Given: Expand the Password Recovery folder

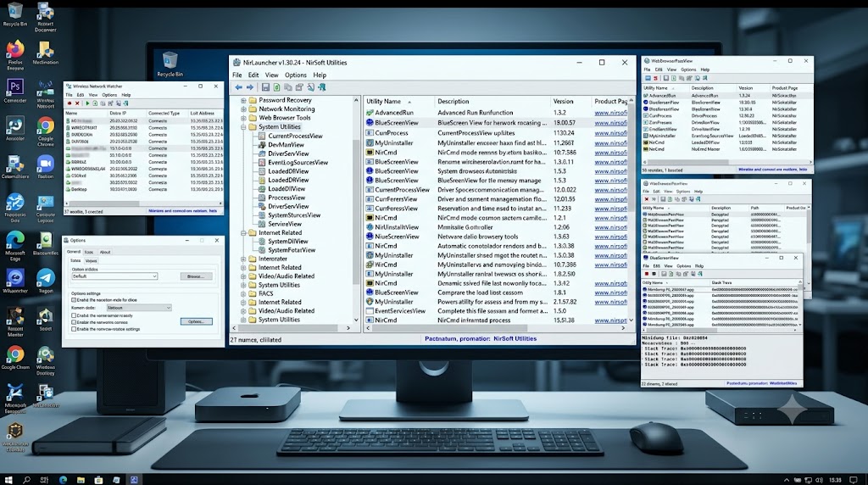Looking at the screenshot, I should [x=243, y=100].
